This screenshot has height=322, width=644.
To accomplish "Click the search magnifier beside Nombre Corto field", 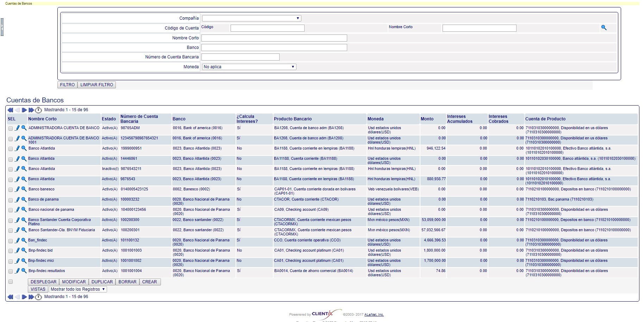I will coord(604,27).
